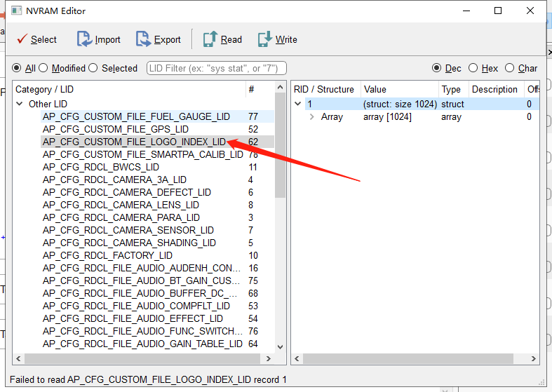Maximize the NVRAM Editor window
Screen dimensions: 552x392
click(x=498, y=11)
